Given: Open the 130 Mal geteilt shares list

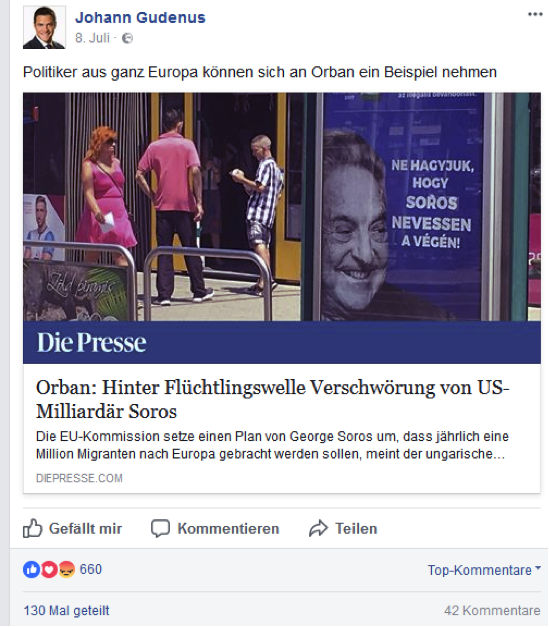Looking at the screenshot, I should [66, 611].
